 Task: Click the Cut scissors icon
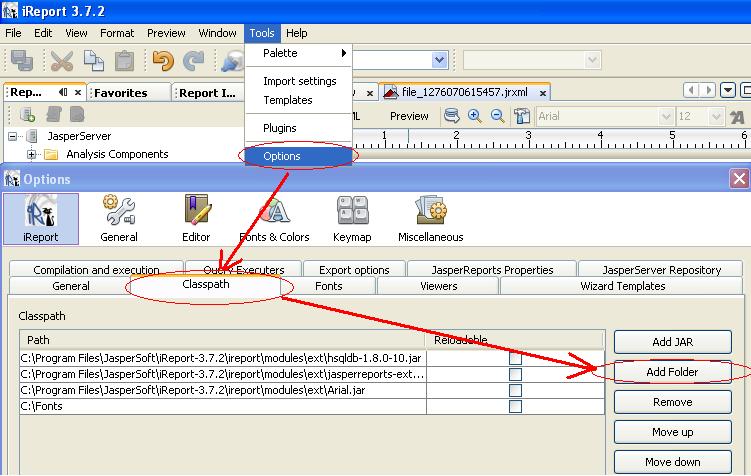(x=62, y=61)
